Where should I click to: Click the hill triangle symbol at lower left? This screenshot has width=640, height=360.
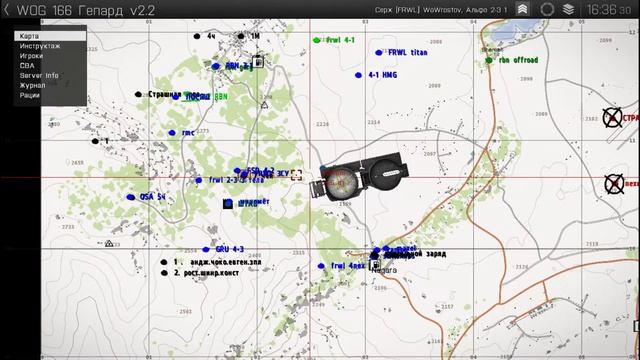109,244
